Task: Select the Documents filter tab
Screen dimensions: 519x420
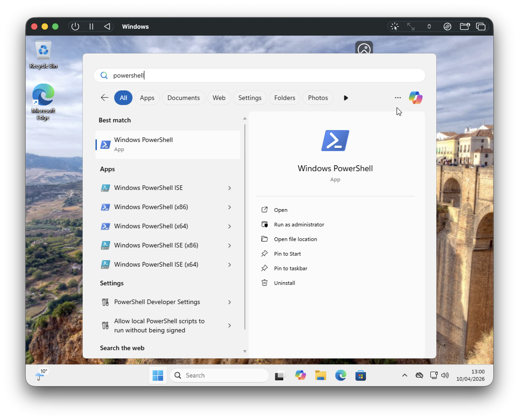Action: point(183,98)
